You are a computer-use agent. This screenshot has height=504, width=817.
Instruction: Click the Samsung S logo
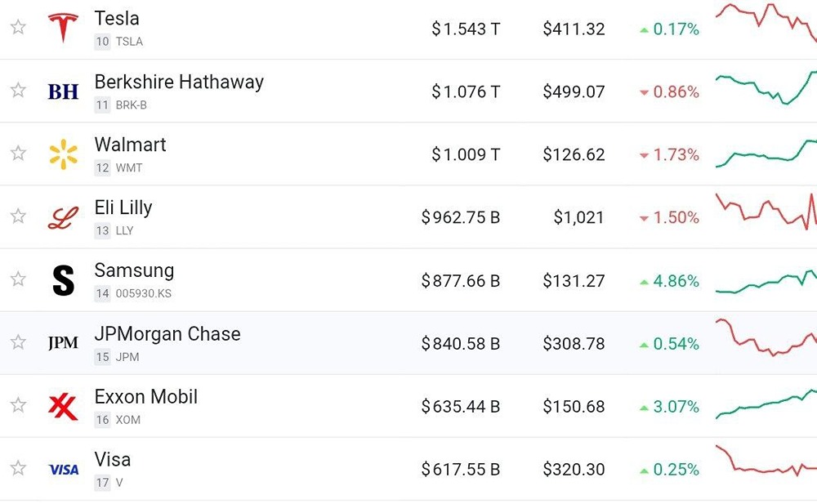pos(63,280)
